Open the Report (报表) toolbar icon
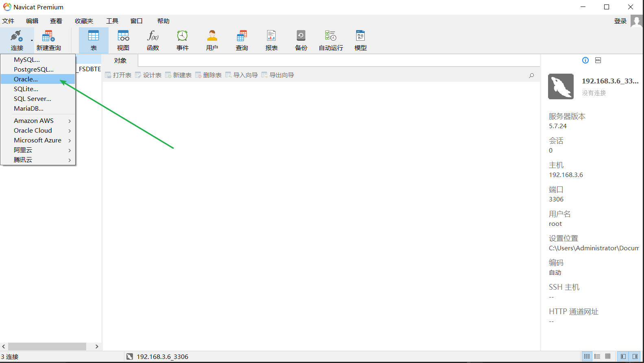 [272, 40]
